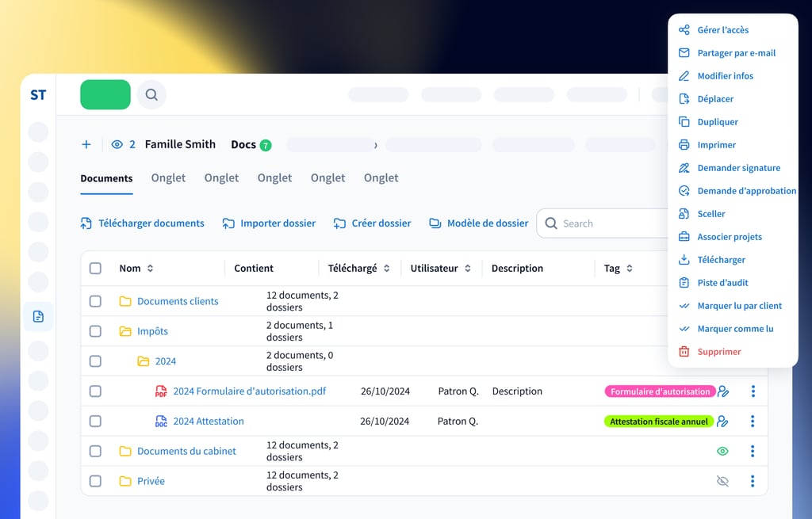This screenshot has height=519, width=812.
Task: Tick the select-all checkbox in table header
Action: [x=95, y=269]
